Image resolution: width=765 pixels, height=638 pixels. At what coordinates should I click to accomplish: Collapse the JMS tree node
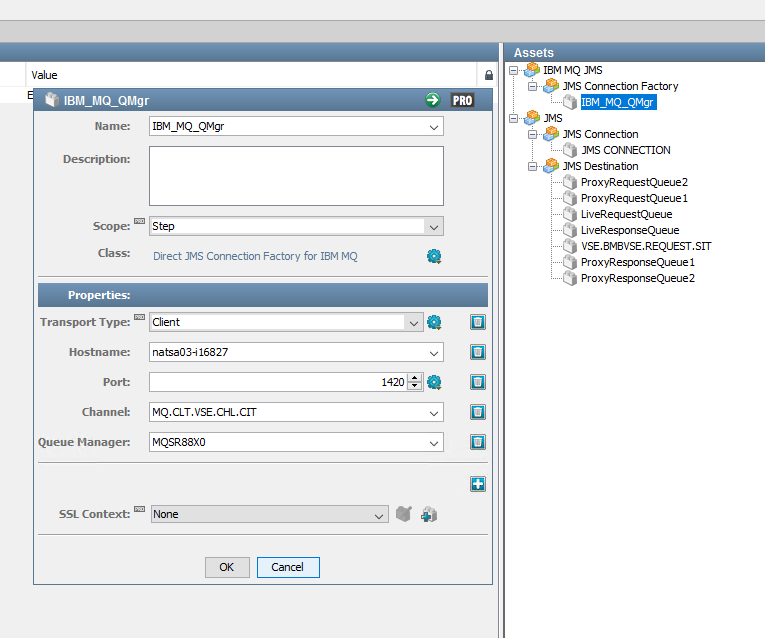(513, 119)
